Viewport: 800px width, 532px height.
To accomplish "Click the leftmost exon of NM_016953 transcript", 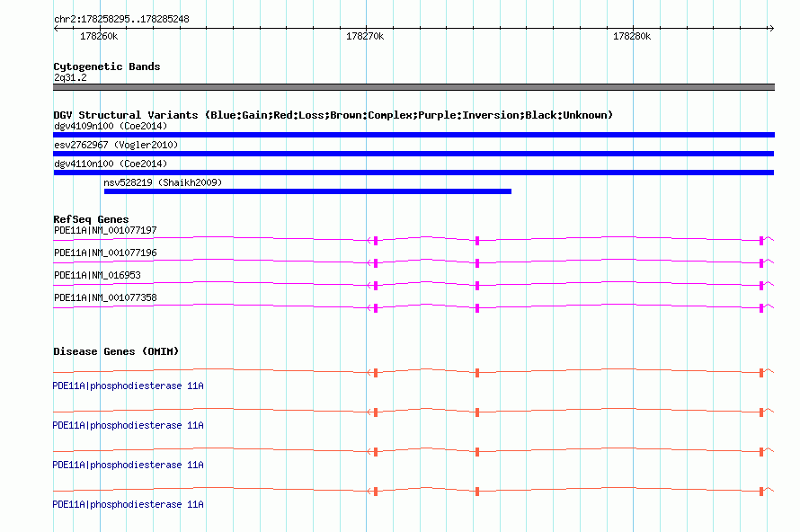I will point(376,286).
